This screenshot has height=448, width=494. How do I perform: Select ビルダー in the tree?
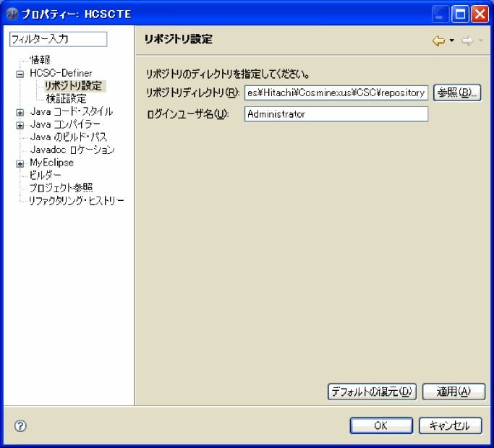(x=45, y=175)
